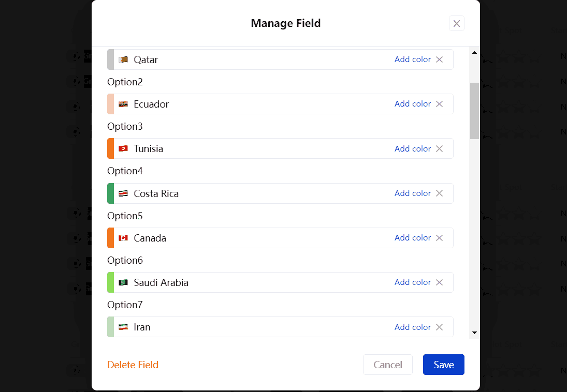Cancel editing the field

click(388, 365)
